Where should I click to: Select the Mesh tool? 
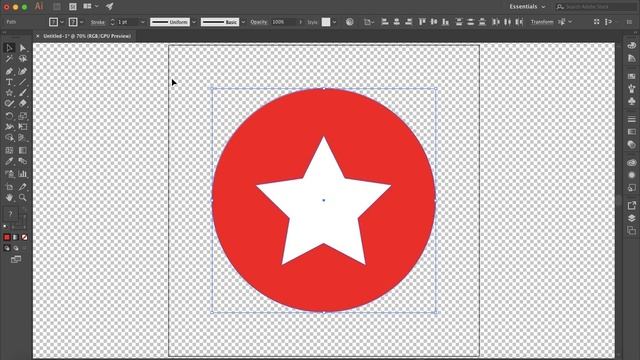(x=9, y=150)
